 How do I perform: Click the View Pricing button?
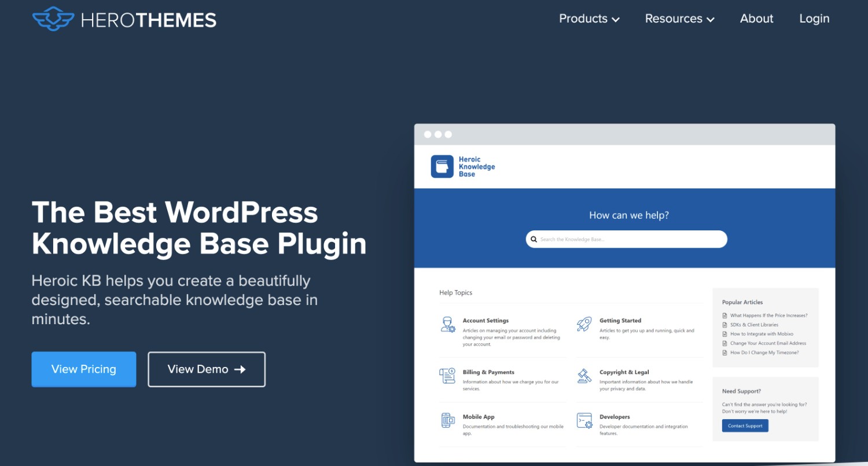[84, 369]
